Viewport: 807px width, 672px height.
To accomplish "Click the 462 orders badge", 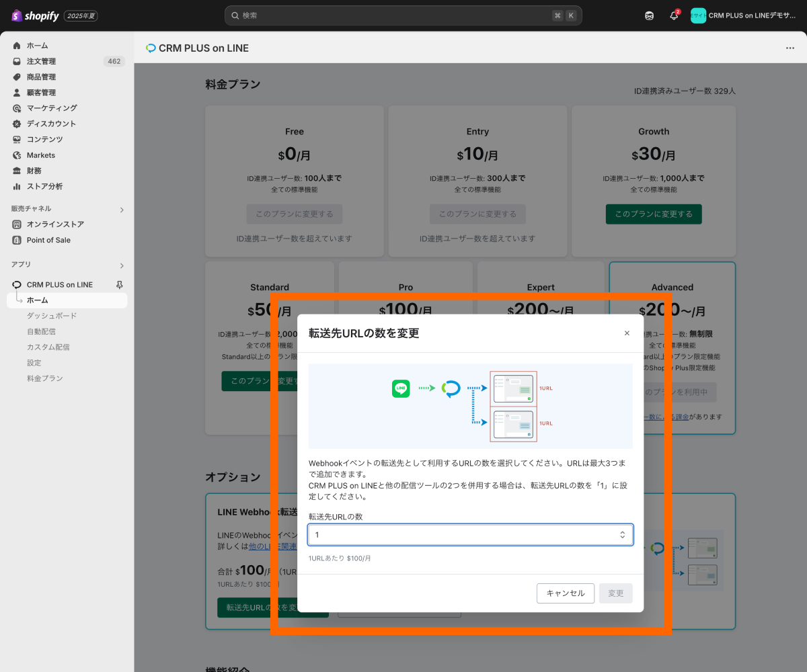I will click(x=114, y=61).
